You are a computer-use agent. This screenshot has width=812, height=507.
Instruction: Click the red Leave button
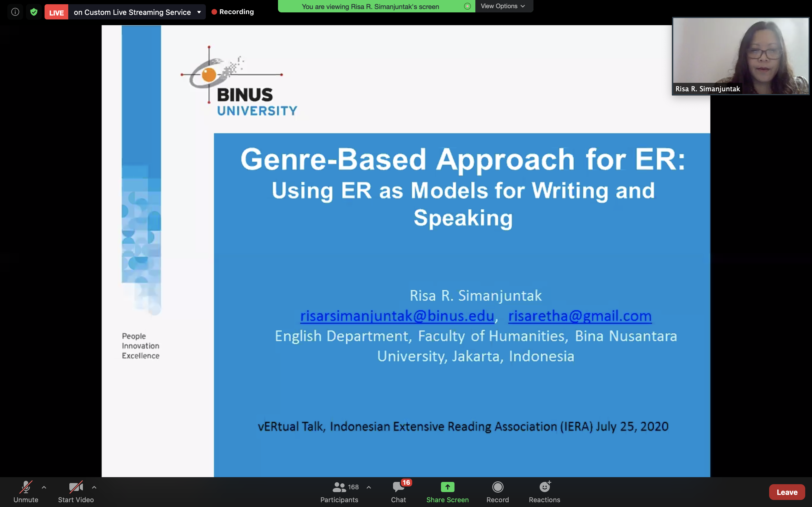point(787,492)
